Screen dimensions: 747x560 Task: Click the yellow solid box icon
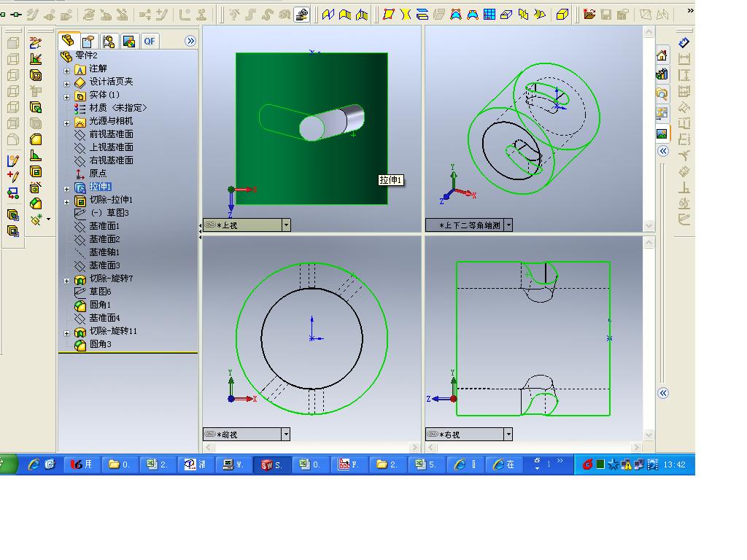coord(562,15)
